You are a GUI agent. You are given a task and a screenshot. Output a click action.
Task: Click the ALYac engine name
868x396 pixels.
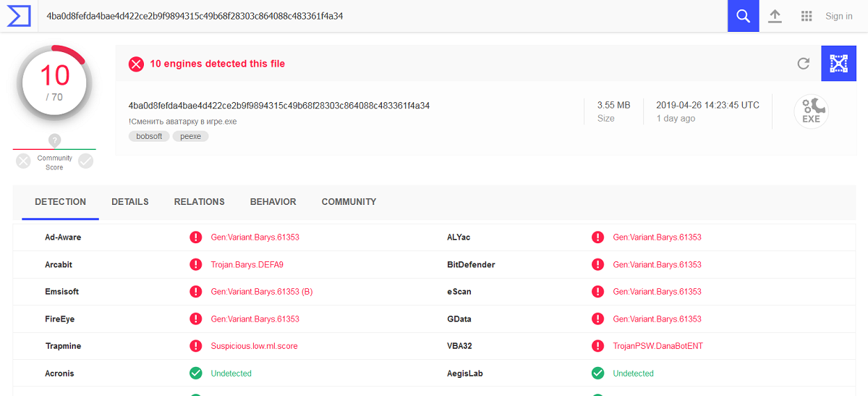(x=459, y=237)
